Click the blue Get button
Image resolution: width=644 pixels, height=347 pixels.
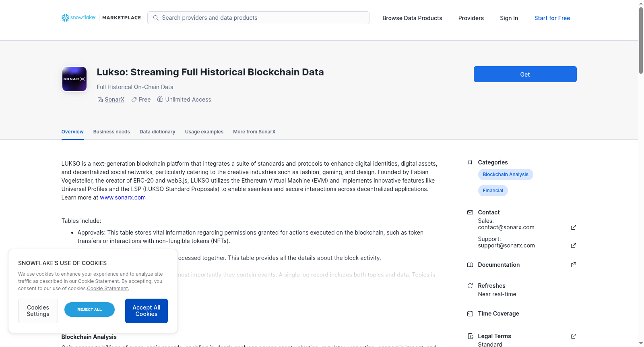tap(525, 74)
